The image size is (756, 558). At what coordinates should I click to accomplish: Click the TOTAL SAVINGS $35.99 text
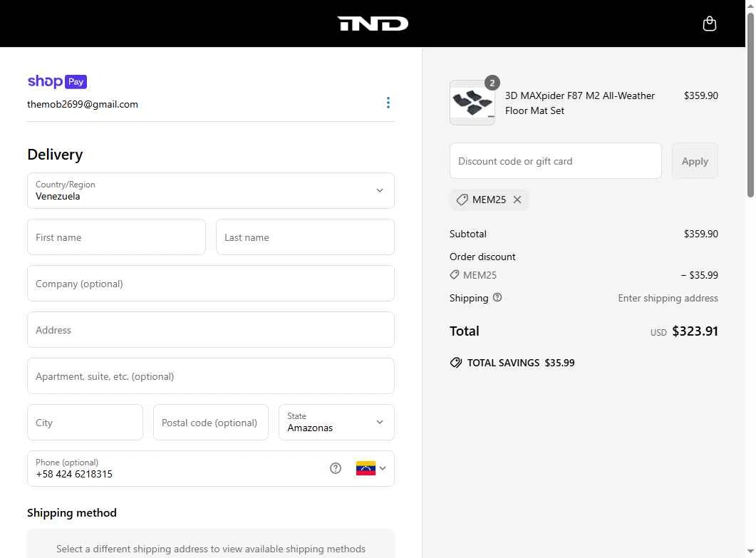tap(521, 363)
